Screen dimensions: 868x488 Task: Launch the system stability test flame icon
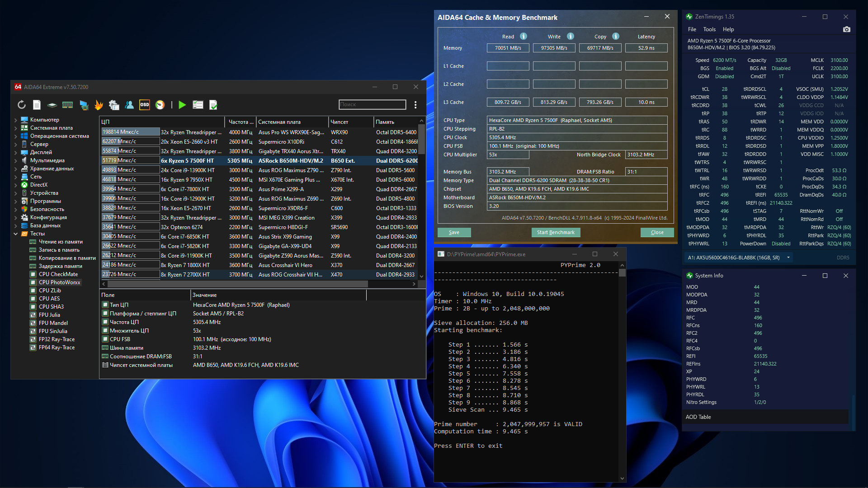pos(99,105)
